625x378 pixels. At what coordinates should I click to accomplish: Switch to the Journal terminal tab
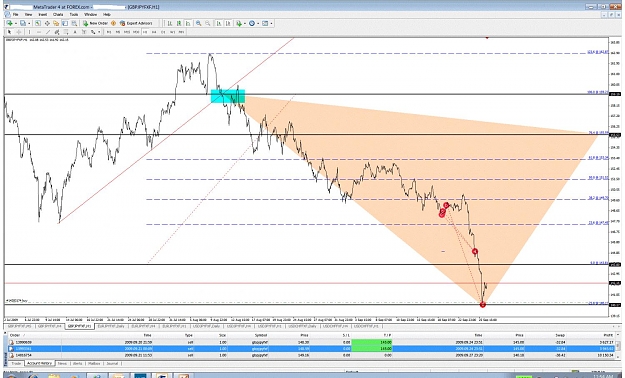(x=112, y=364)
